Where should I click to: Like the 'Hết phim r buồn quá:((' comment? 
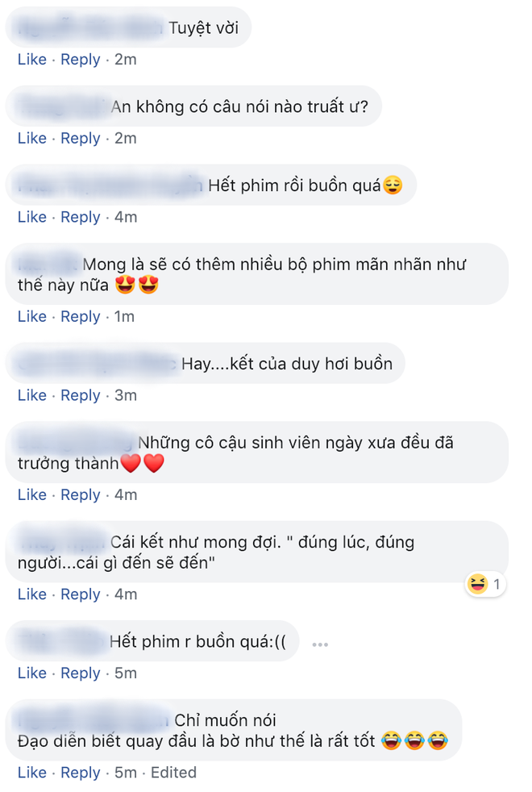click(32, 673)
